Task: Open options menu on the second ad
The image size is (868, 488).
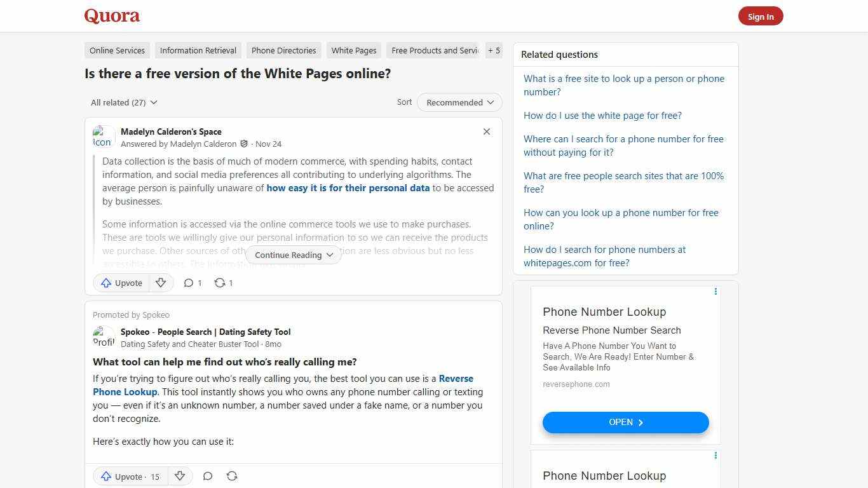Action: pyautogui.click(x=715, y=456)
